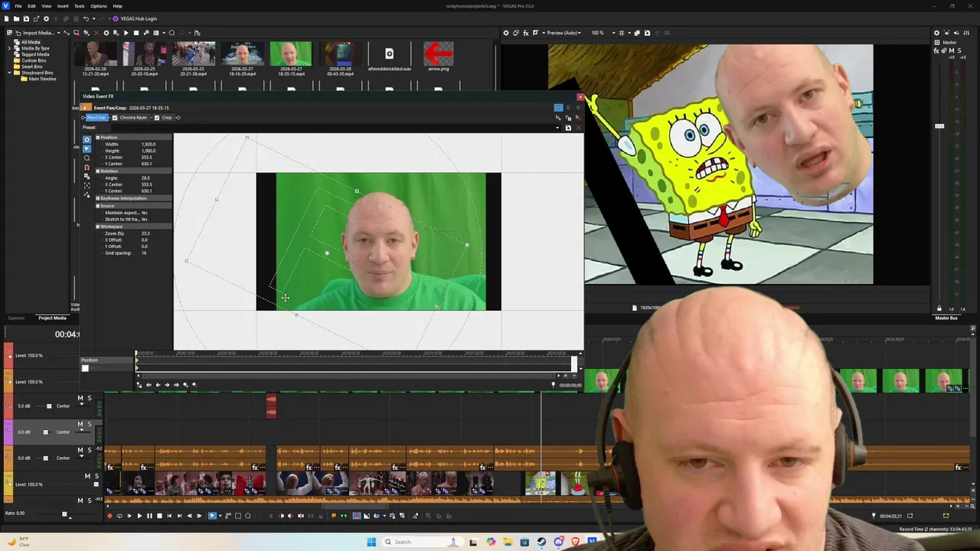Collapse the Storyboard Bins tree node

[9, 73]
